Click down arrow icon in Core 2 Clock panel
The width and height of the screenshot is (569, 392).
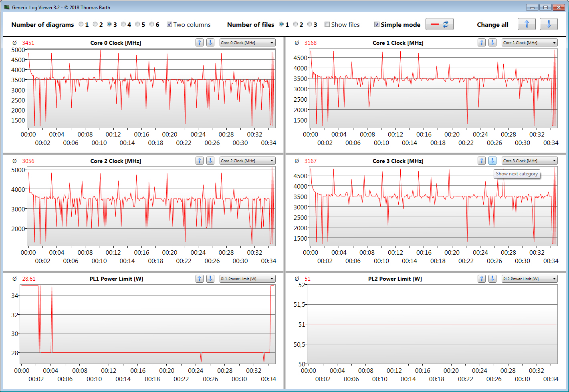pos(210,161)
